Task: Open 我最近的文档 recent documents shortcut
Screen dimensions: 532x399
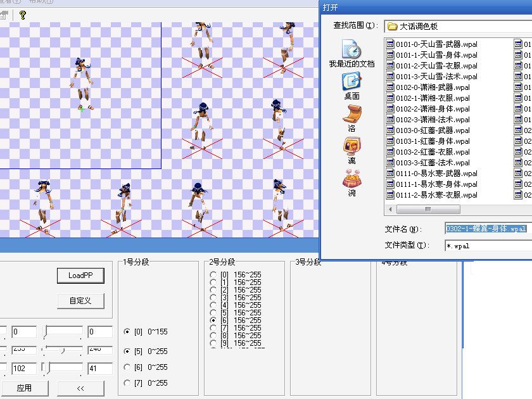Action: (351, 53)
